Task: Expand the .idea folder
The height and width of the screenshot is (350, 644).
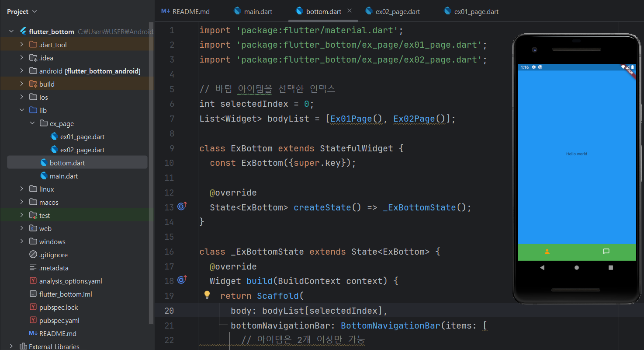Action: coord(22,58)
